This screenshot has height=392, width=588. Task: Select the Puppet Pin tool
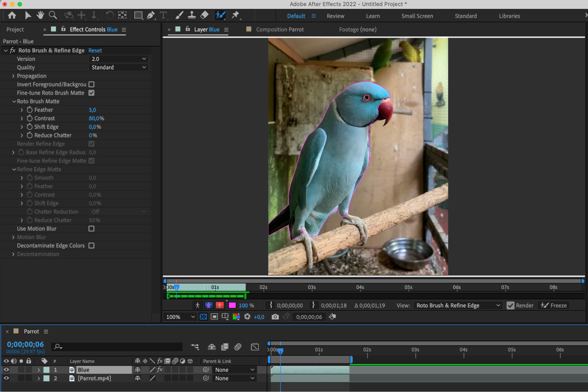click(x=236, y=15)
